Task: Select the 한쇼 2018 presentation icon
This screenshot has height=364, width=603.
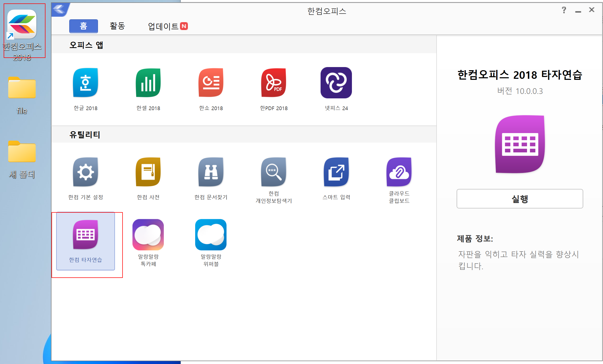Action: [211, 83]
